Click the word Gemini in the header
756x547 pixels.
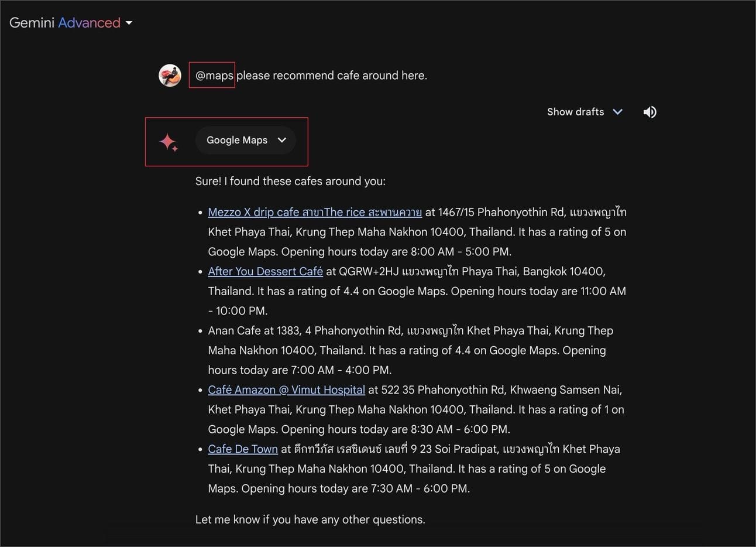[32, 23]
